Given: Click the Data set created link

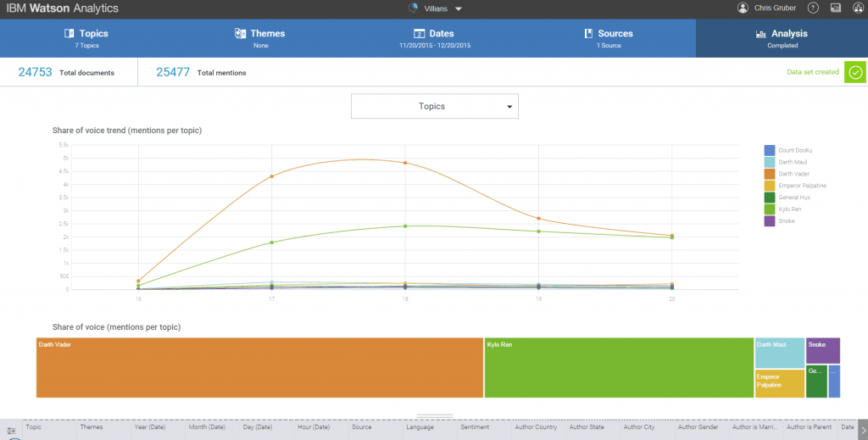Looking at the screenshot, I should 813,72.
